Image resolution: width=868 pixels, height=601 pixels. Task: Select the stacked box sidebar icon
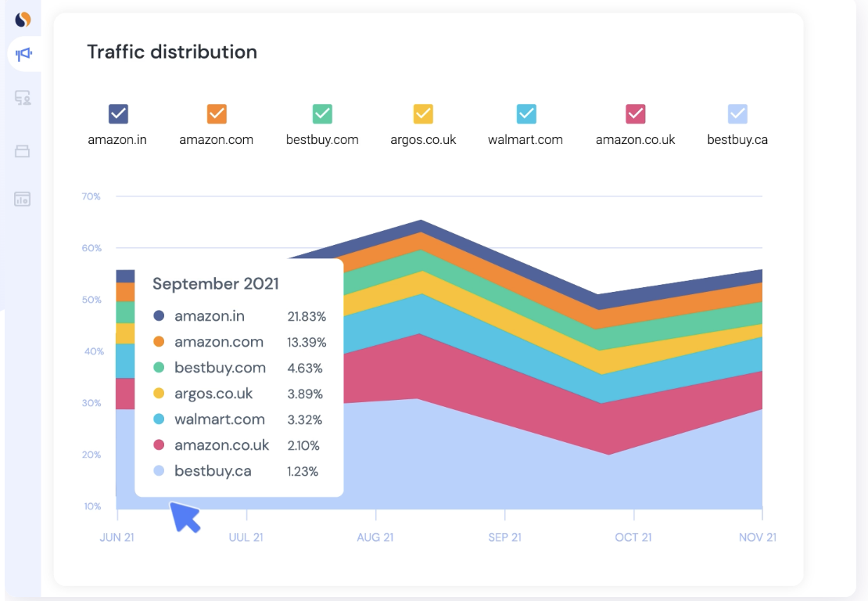[x=23, y=151]
